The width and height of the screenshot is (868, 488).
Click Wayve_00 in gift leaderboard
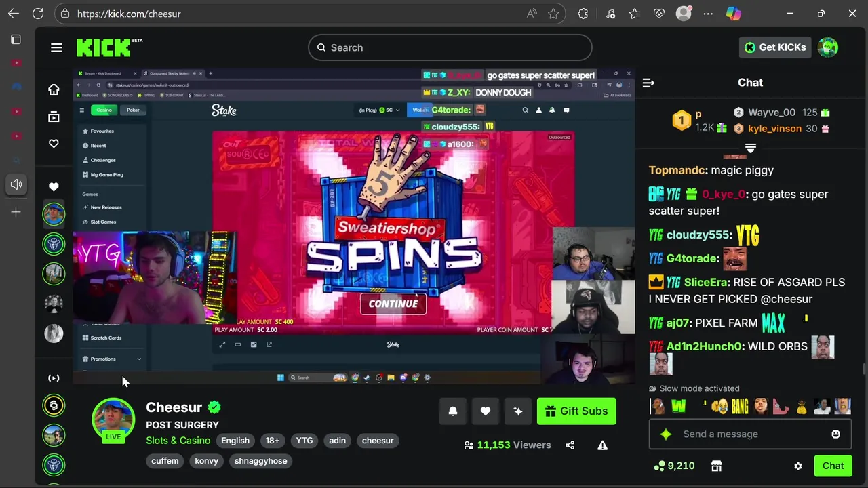pos(772,113)
